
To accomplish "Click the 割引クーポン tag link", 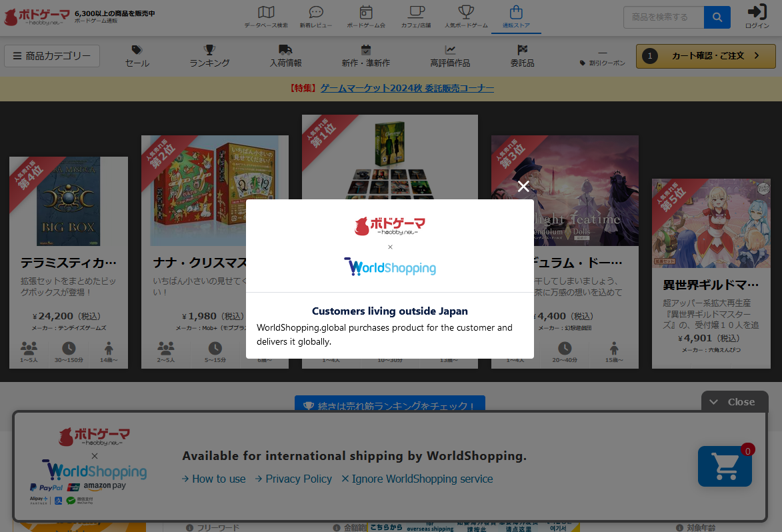I will tap(603, 63).
